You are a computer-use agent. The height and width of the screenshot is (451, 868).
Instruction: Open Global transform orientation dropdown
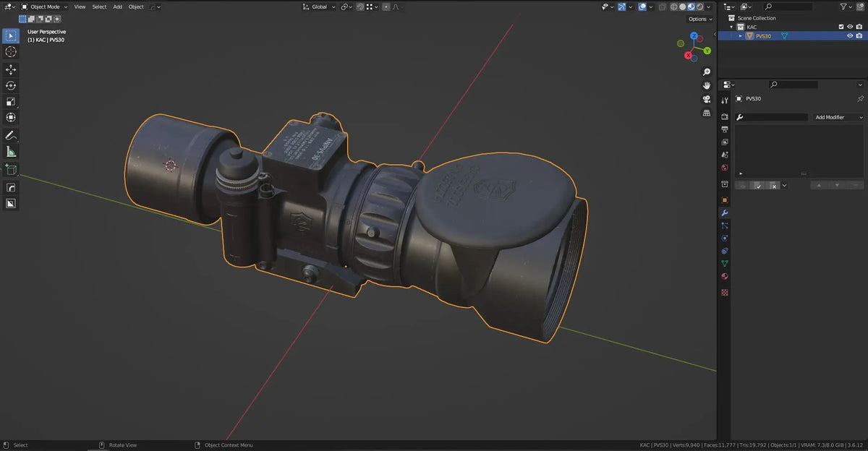(x=319, y=7)
